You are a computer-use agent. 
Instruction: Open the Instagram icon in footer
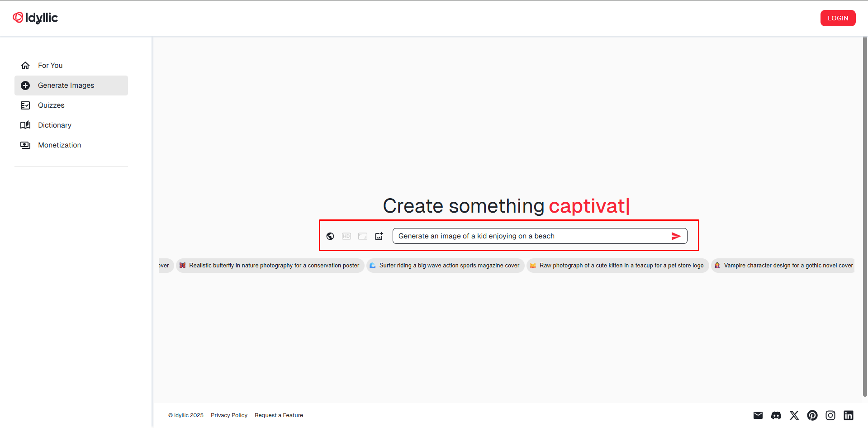(x=830, y=415)
